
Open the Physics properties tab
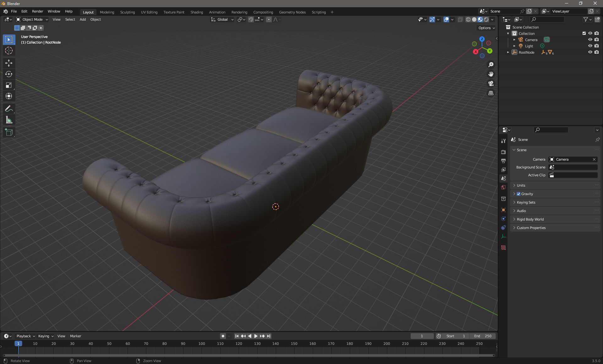tap(503, 219)
